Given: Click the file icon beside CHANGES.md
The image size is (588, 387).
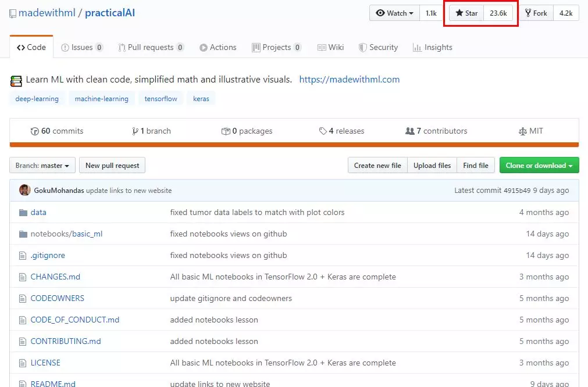Looking at the screenshot, I should point(23,277).
